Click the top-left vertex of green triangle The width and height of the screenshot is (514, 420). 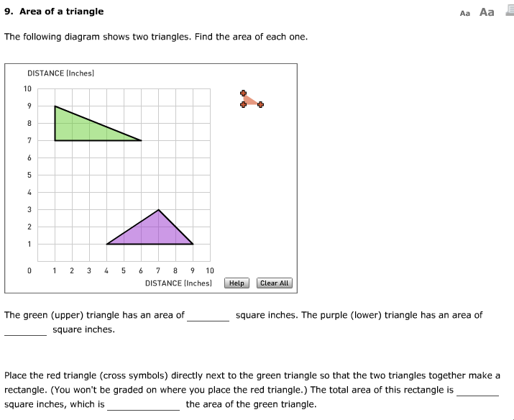(x=55, y=106)
